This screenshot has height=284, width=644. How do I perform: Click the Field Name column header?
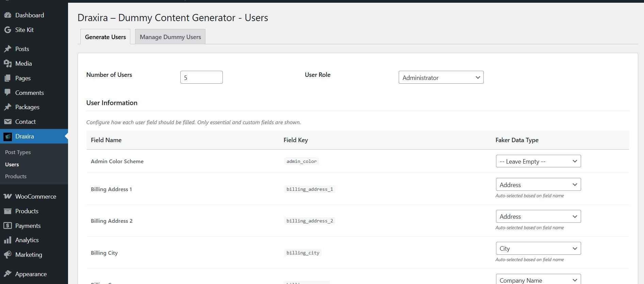[x=106, y=140]
